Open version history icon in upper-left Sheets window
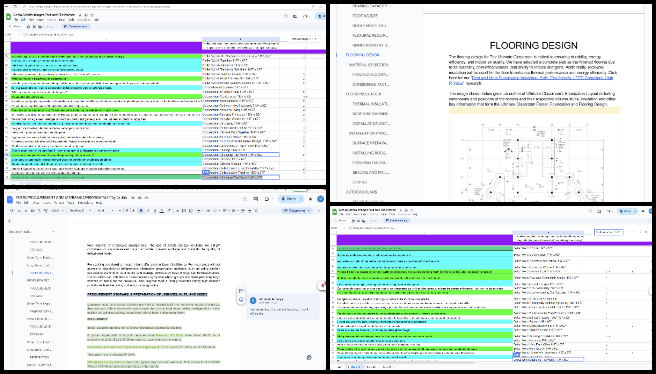The height and width of the screenshot is (374, 656). pos(286,16)
